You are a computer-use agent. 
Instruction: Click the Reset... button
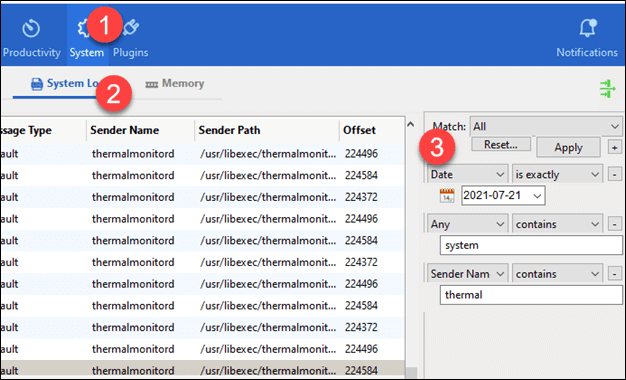point(501,144)
